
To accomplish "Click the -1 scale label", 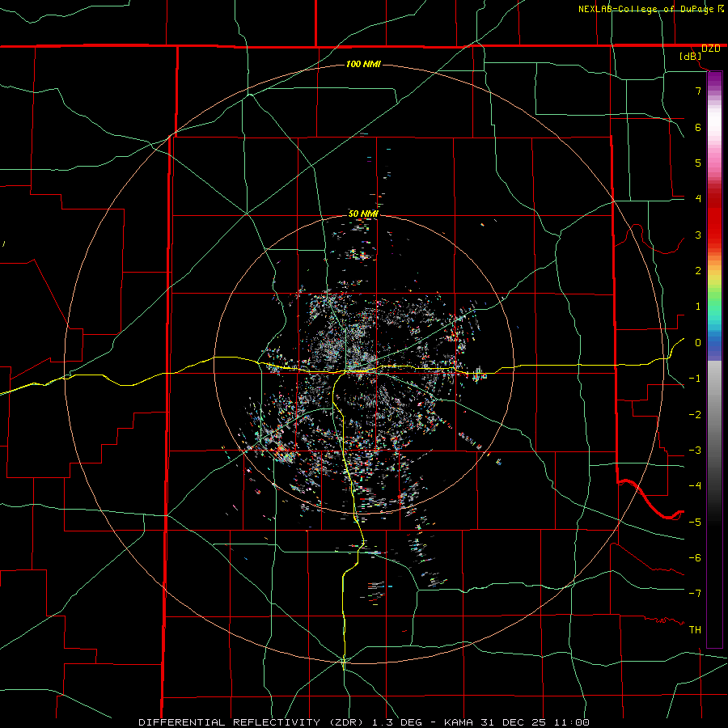I will click(695, 379).
